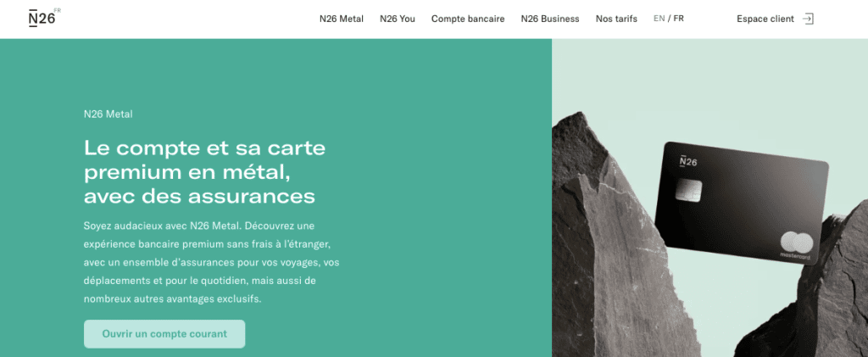The width and height of the screenshot is (868, 357).
Task: Open the N26 You menu item
Action: 398,19
